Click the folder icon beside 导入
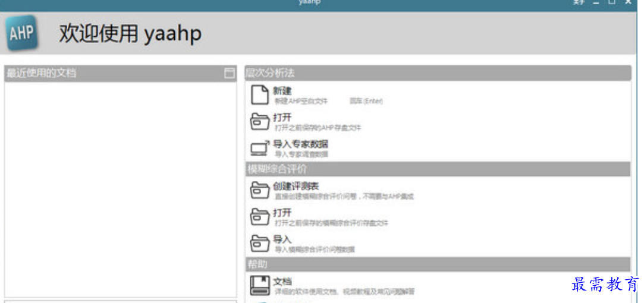 point(260,244)
